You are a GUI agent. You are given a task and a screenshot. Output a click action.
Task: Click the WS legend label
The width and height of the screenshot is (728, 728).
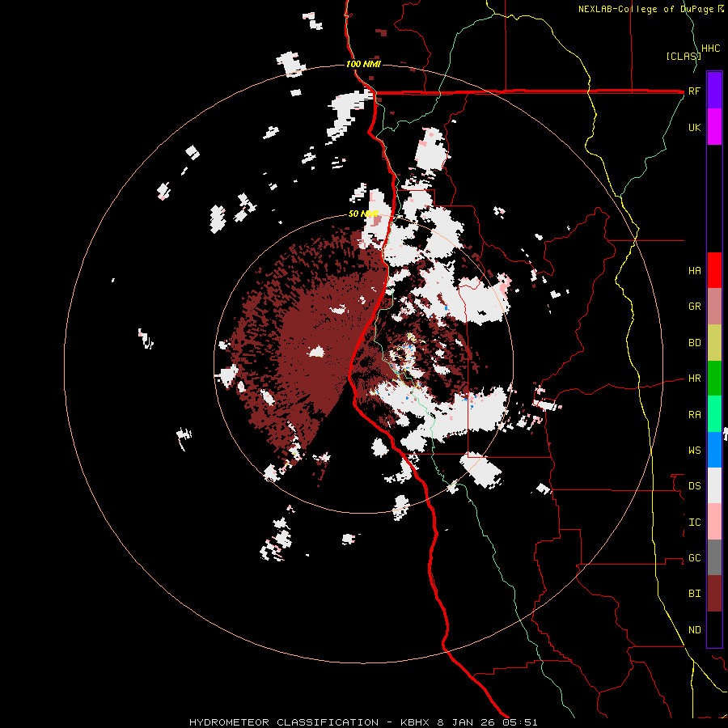coord(694,451)
